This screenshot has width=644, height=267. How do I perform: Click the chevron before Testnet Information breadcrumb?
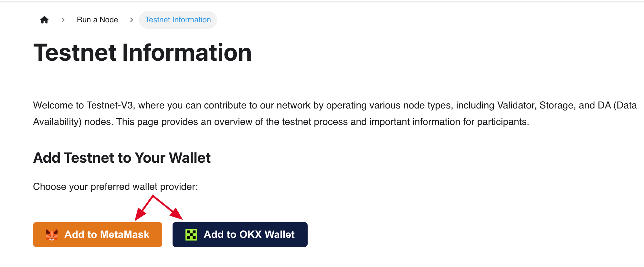132,20
